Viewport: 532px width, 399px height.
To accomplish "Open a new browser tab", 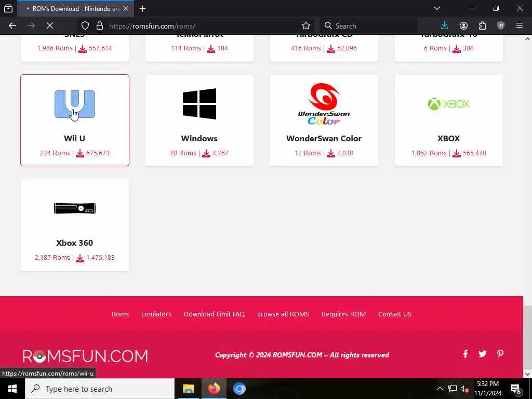I will pos(143,9).
